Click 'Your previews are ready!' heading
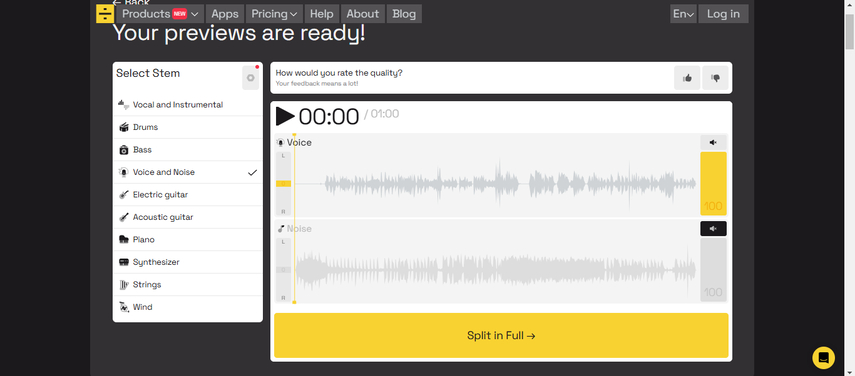Screen dimensions: 855x376 (x=239, y=33)
